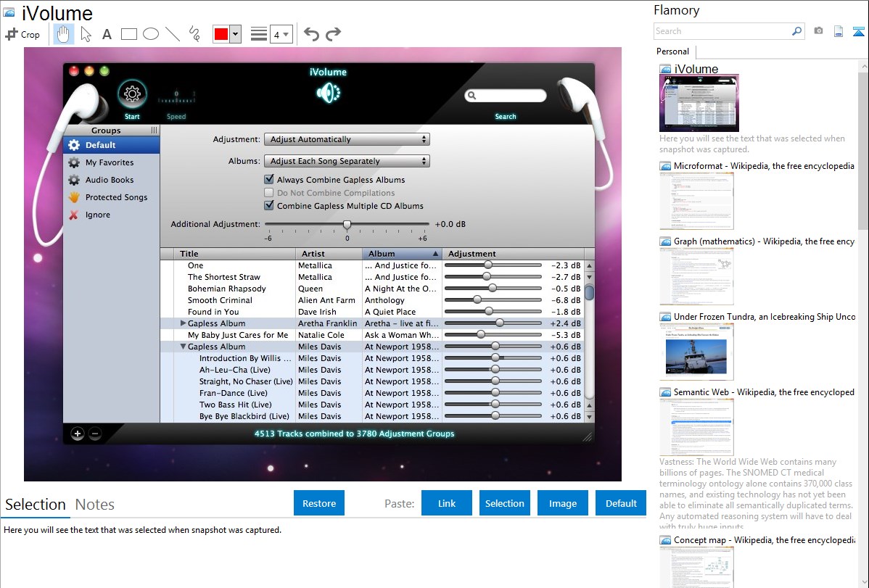This screenshot has width=869, height=588.
Task: Open the Adjust Each Song Separately dropdown
Action: 347,161
